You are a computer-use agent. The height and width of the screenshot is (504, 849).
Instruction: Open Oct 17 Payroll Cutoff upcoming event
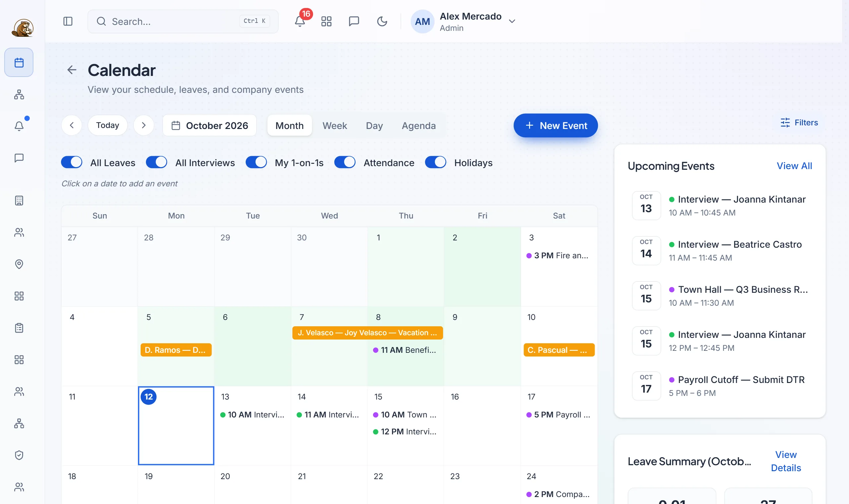click(x=720, y=386)
